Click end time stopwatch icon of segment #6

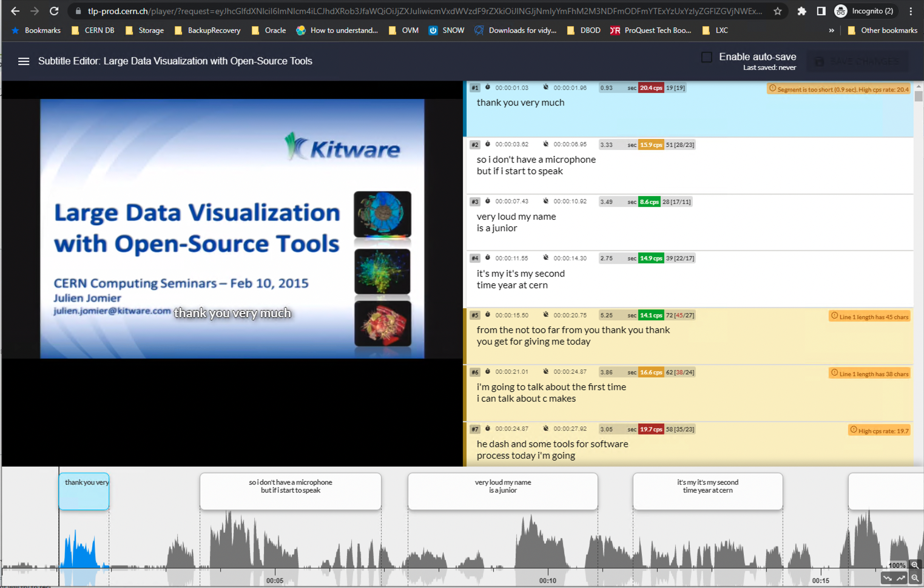pos(546,372)
